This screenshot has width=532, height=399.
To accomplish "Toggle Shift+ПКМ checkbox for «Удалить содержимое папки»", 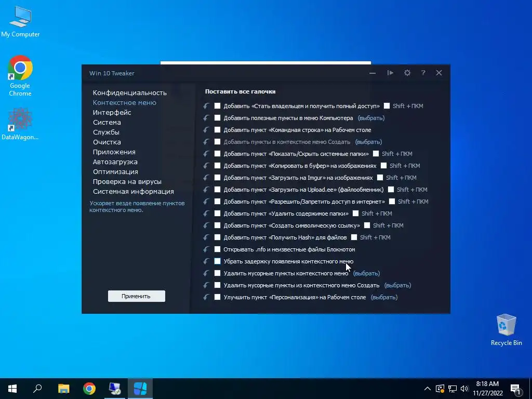I will (x=355, y=214).
